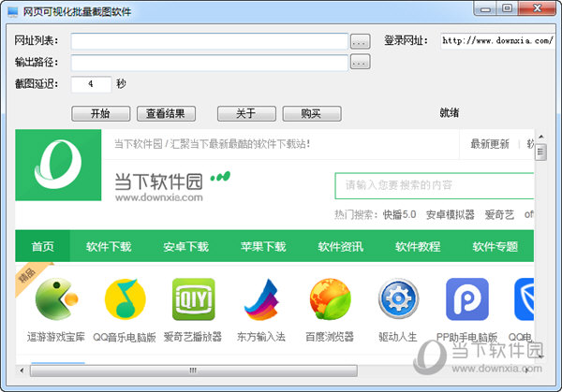Click the 逗游游戏宝库 text label
This screenshot has width=562, height=392.
56,337
